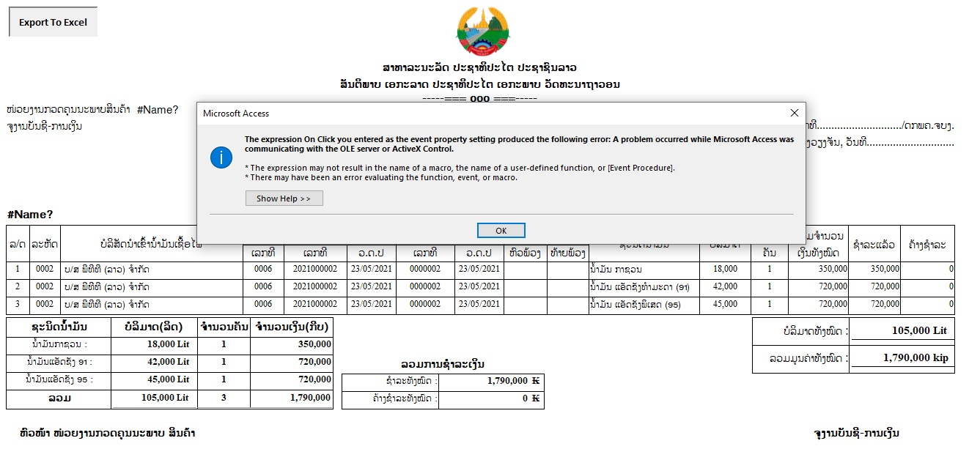Click 105,000 Lit beside ບໍລິມາດທັງໝົດ
The image size is (980, 460).
[919, 330]
